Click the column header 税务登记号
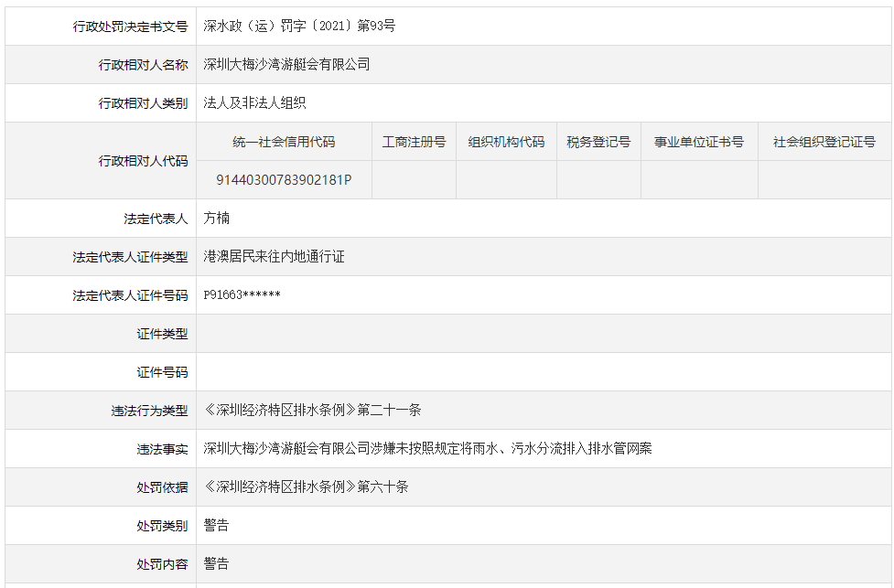 pyautogui.click(x=598, y=142)
